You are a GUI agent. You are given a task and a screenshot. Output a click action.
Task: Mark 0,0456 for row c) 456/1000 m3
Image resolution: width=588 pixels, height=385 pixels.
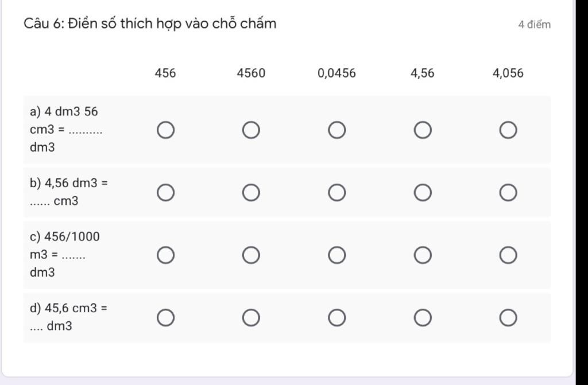click(336, 255)
